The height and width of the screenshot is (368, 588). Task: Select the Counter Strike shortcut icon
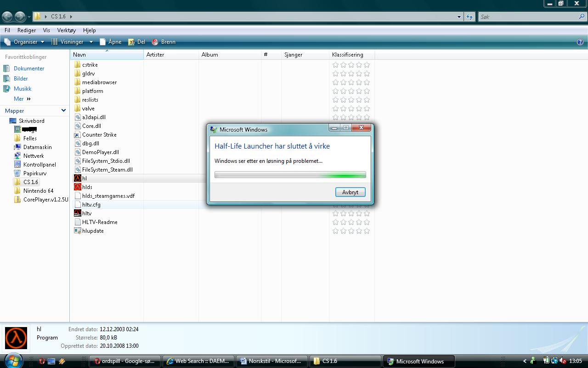[x=78, y=135]
